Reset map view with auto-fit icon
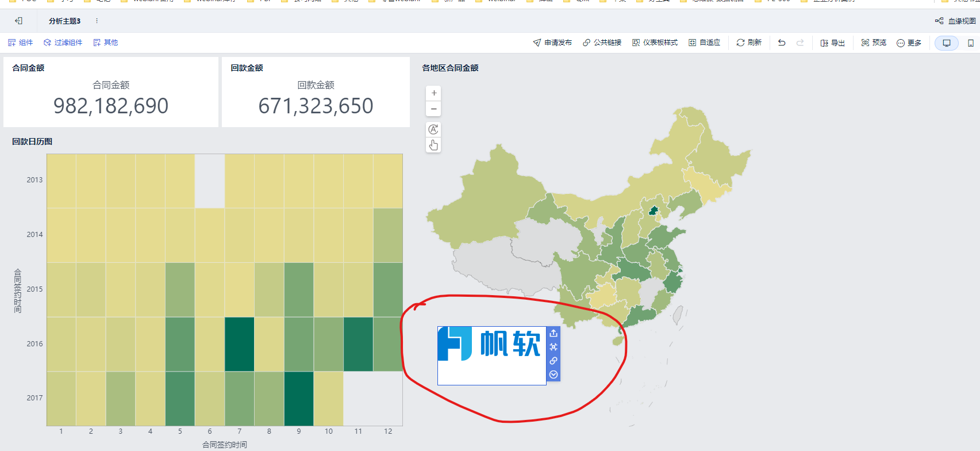This screenshot has height=451, width=980. 433,129
